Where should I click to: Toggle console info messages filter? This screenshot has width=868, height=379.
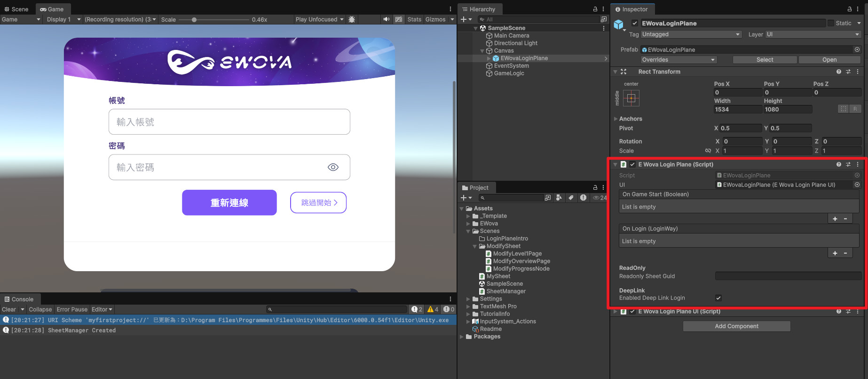click(x=417, y=309)
